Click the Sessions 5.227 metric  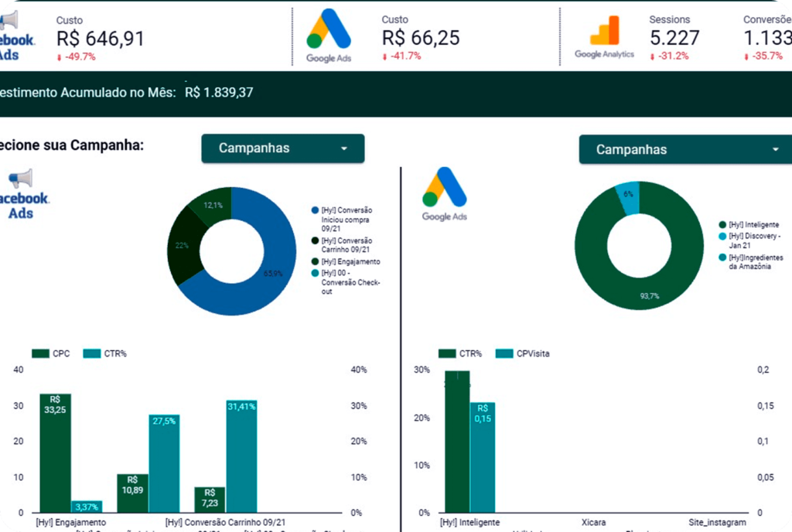click(674, 38)
